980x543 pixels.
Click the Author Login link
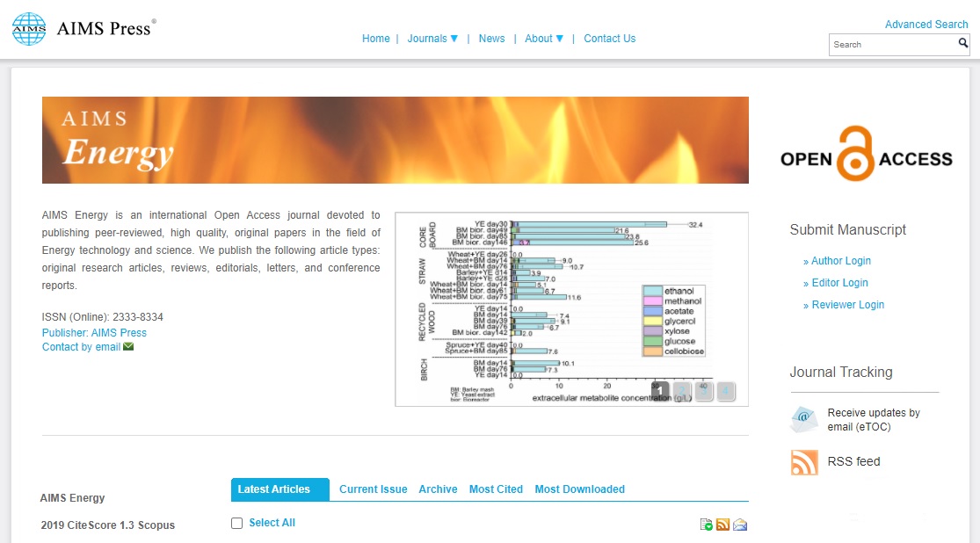[840, 261]
